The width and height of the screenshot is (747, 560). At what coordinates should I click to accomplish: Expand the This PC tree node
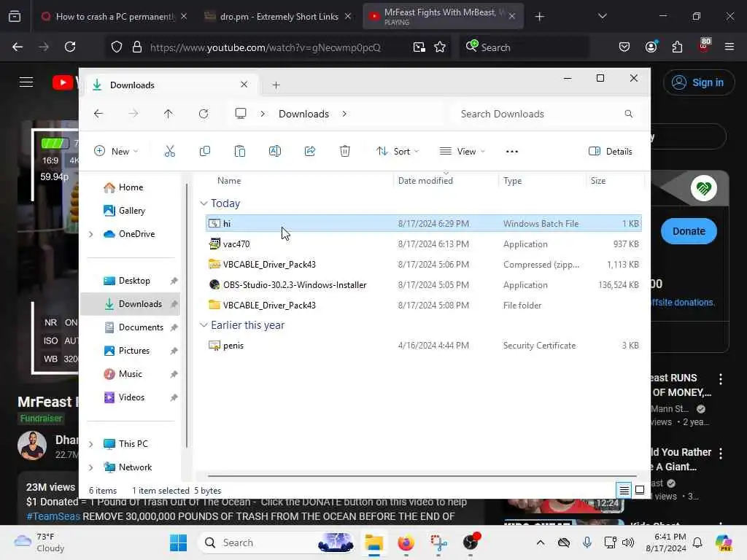pos(91,444)
